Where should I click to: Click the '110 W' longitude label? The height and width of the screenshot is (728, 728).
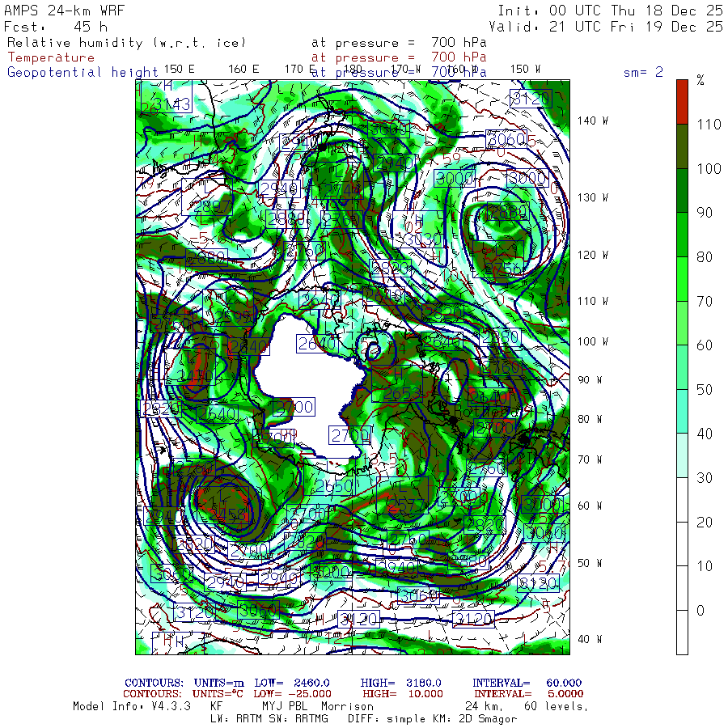point(592,301)
